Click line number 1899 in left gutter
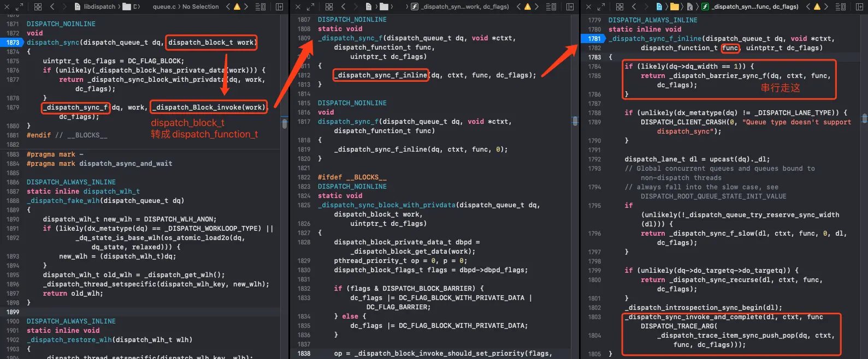The width and height of the screenshot is (868, 359). click(x=13, y=312)
